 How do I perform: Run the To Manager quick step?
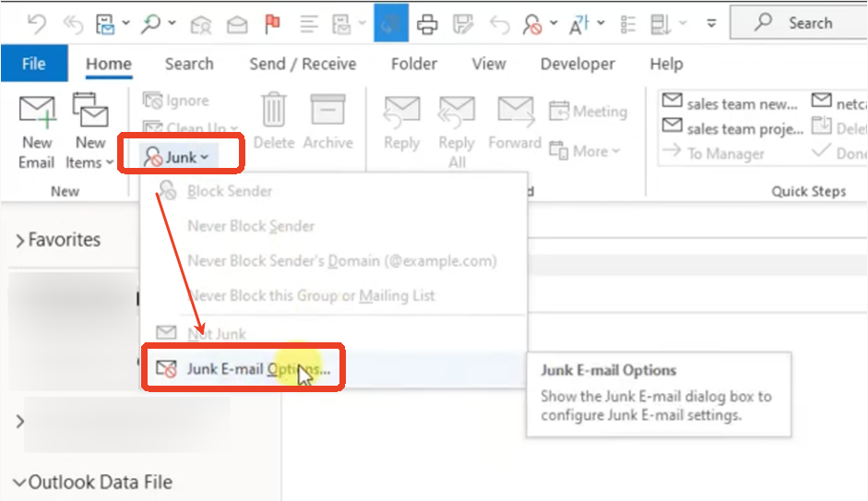[713, 153]
